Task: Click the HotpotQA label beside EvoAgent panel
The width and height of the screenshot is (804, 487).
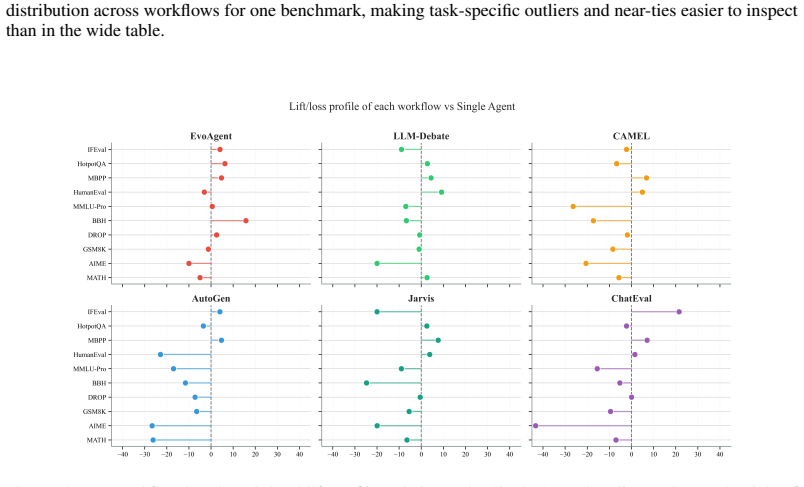Action: (92, 164)
